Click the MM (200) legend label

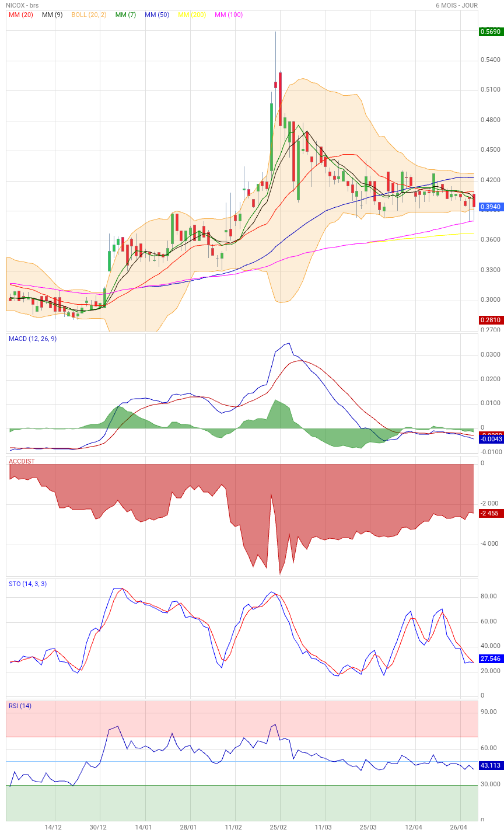click(x=192, y=15)
